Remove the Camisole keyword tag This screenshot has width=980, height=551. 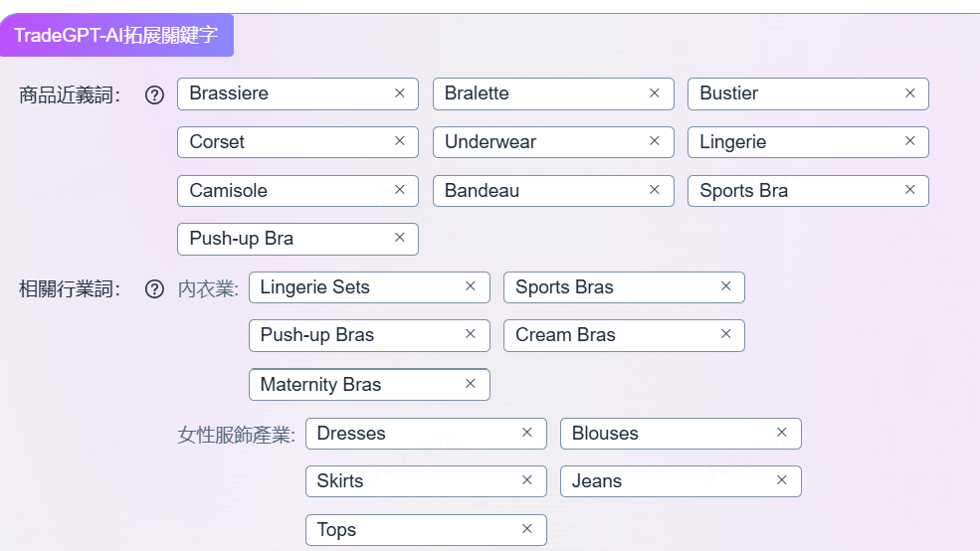400,190
